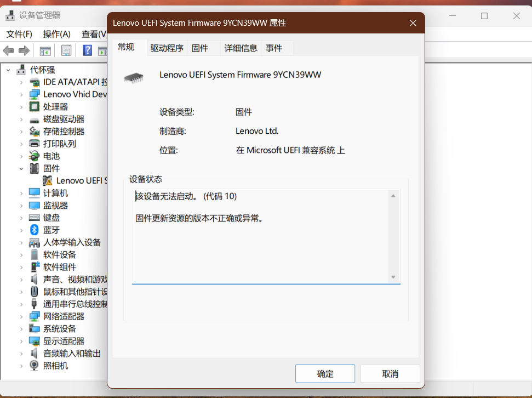Expand the 蓝牙 category
The width and height of the screenshot is (532, 398).
[21, 230]
